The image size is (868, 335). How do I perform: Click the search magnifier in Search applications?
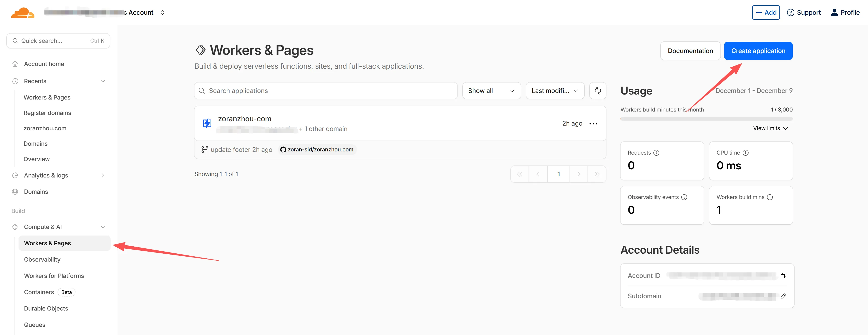point(202,91)
